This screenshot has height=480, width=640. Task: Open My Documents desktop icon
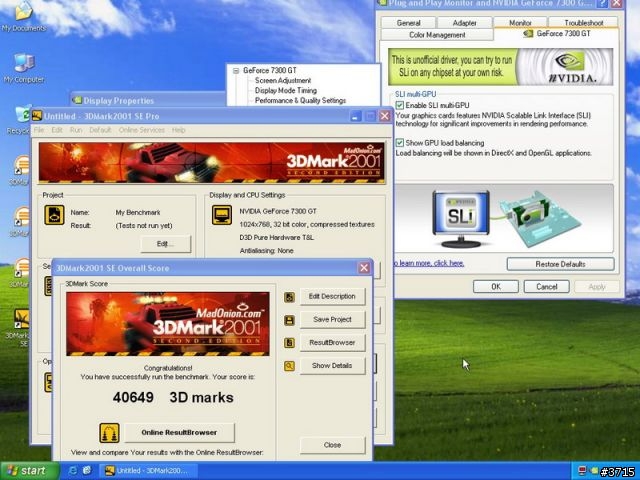tap(24, 16)
